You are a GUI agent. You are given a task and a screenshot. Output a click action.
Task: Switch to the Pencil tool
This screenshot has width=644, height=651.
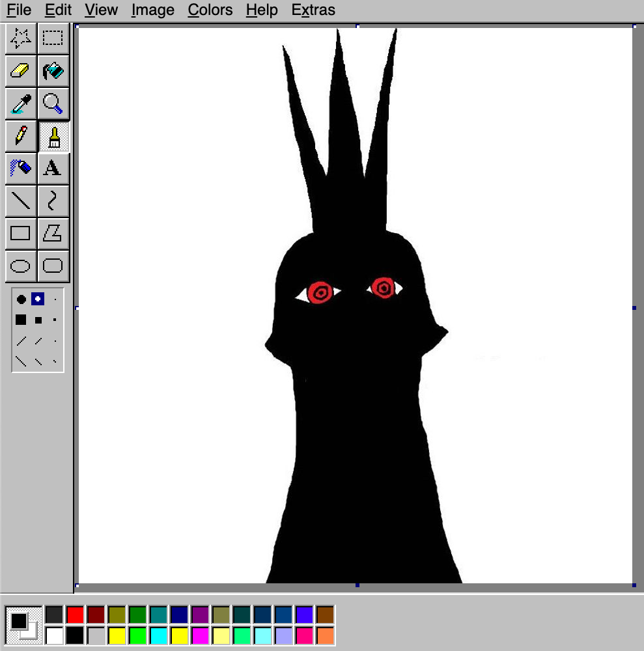21,136
